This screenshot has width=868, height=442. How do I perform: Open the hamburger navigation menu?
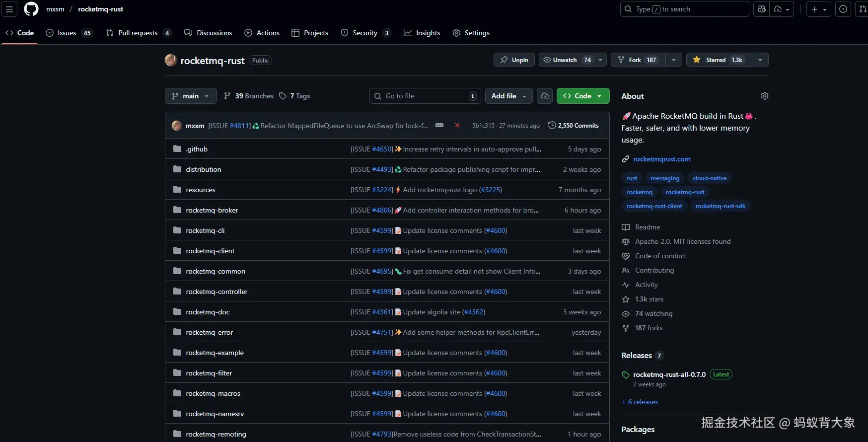coord(9,9)
